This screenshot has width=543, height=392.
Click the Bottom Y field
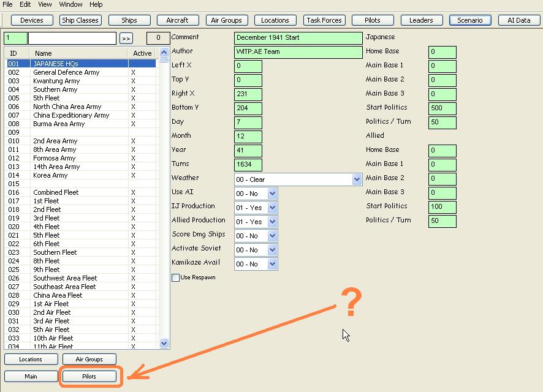[248, 108]
